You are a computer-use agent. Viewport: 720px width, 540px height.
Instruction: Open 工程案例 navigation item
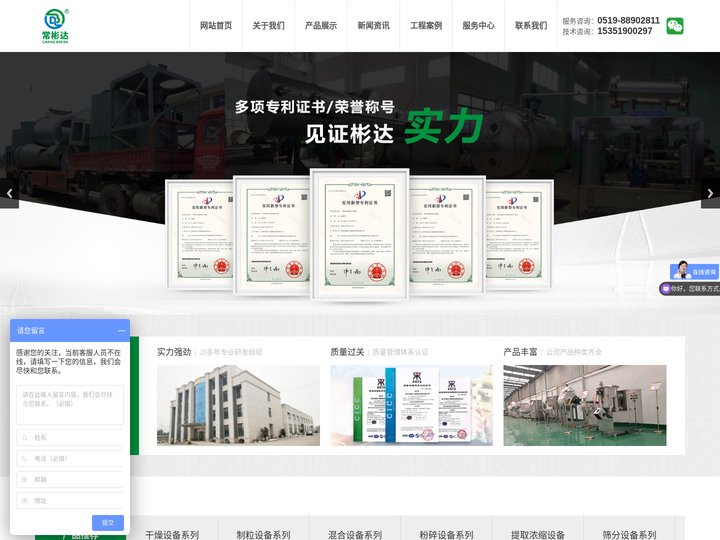pos(426,26)
